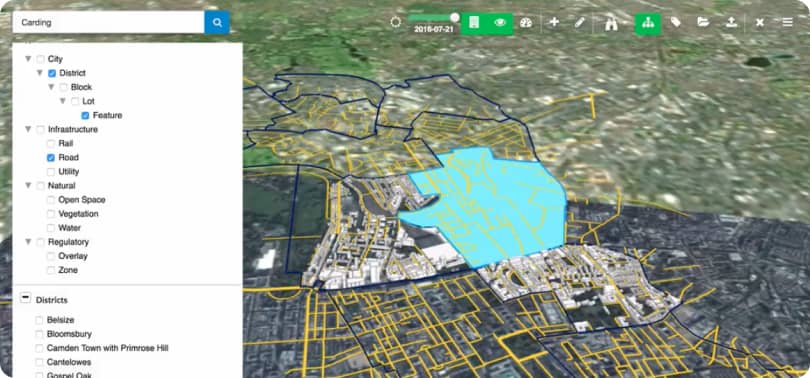Collapse the Infrastructure tree arrow
Viewport: 810px width, 378px height.
28,129
